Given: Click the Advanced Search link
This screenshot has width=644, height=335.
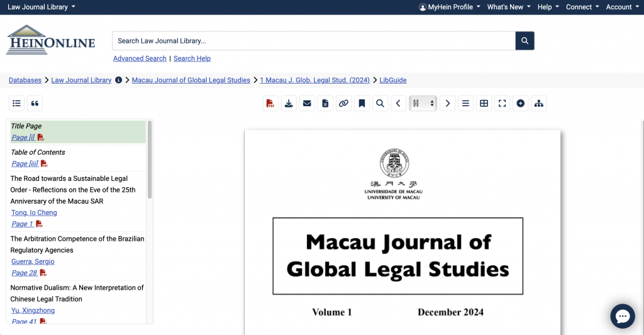Looking at the screenshot, I should click(140, 58).
